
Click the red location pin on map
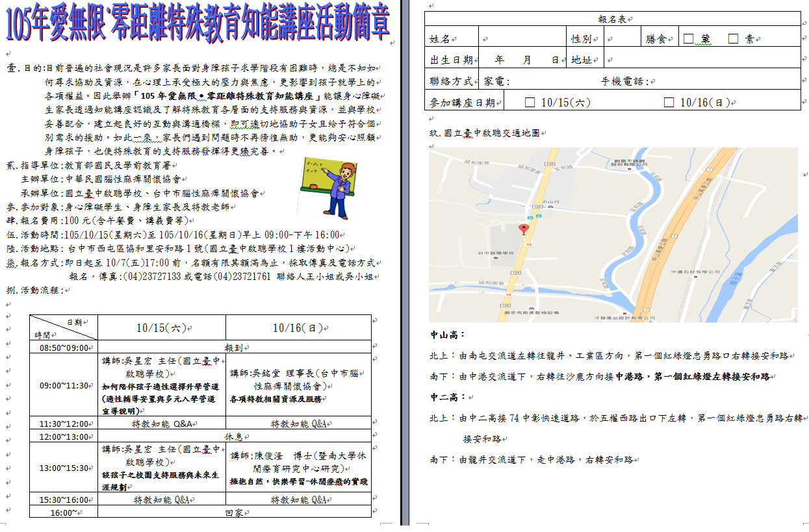(x=524, y=229)
